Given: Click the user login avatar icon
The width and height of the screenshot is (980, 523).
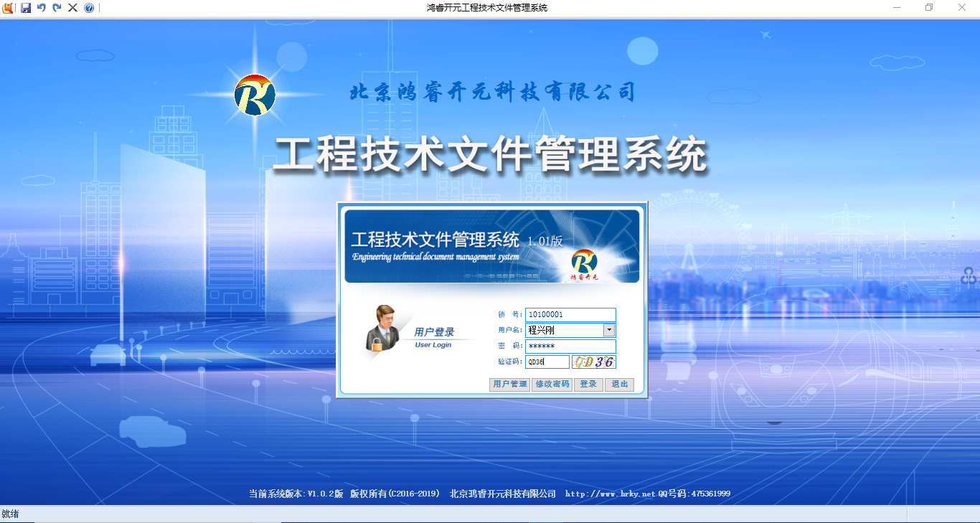Looking at the screenshot, I should 384,329.
